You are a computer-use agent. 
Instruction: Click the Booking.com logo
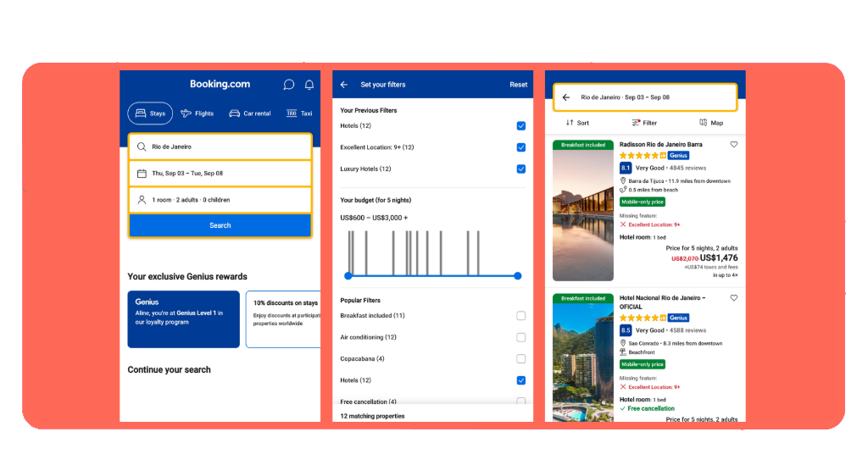(220, 84)
